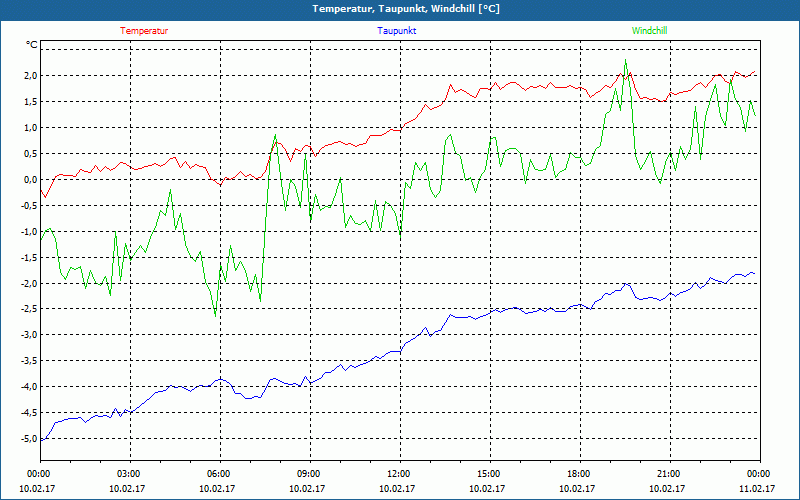The image size is (800, 500).
Task: Click the 10.02.17 date under 12:00
Action: pyautogui.click(x=397, y=489)
